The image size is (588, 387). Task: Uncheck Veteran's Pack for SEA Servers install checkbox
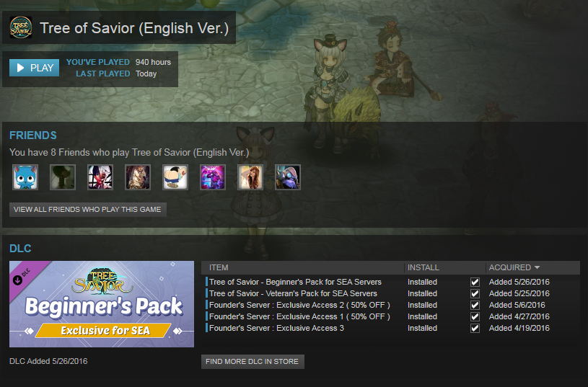475,294
